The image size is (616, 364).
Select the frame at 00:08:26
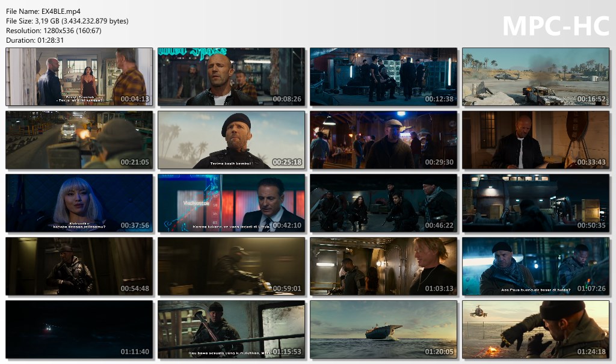(232, 77)
